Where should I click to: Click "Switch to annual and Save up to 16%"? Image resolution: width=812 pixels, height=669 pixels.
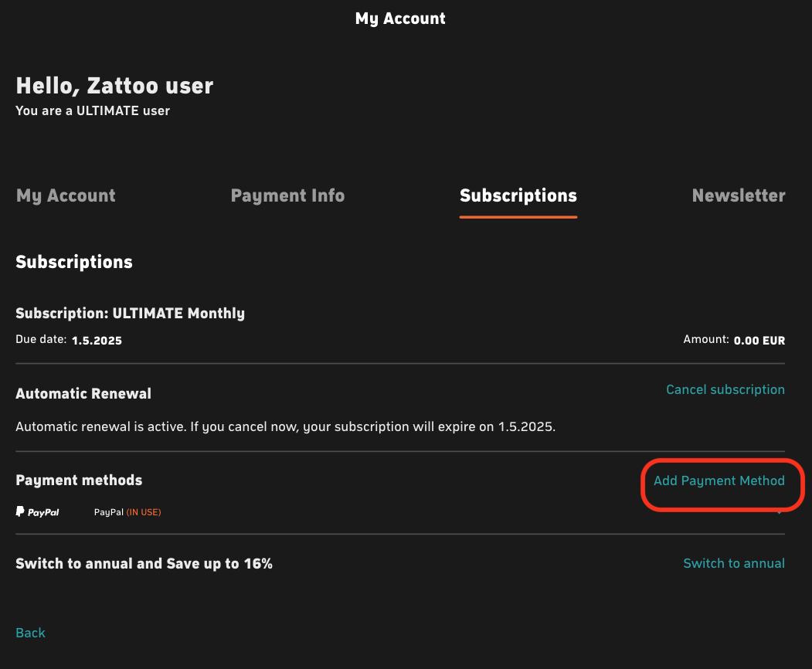pos(144,563)
